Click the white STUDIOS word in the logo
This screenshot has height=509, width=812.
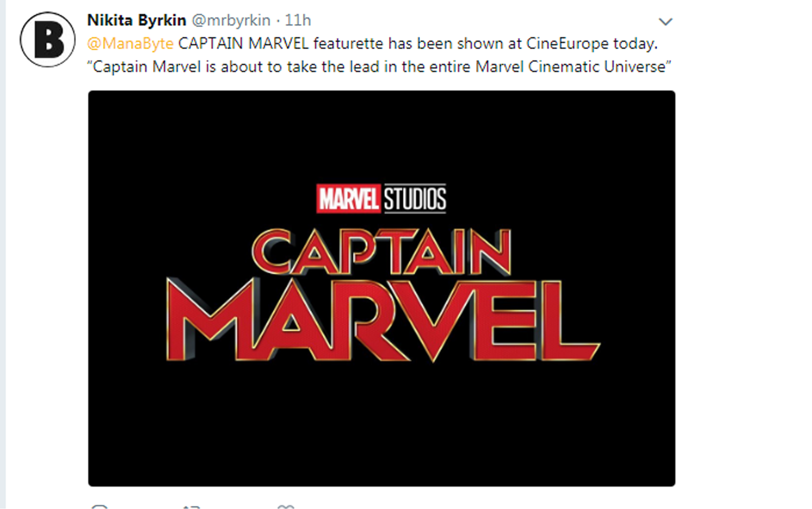[x=415, y=199]
